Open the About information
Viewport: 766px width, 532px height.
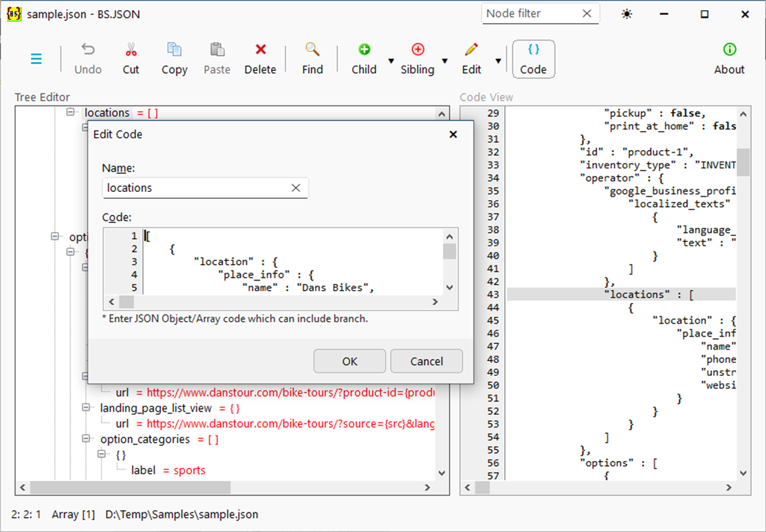(x=729, y=59)
